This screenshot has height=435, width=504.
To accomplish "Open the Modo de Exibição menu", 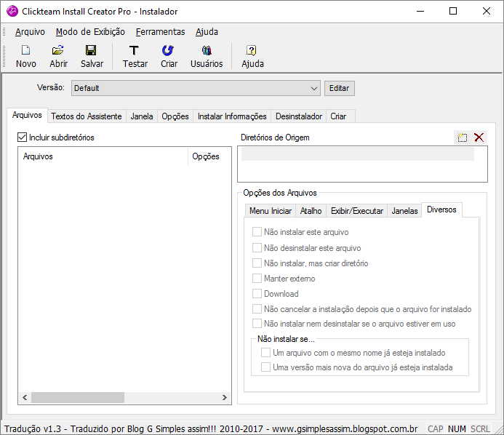I will coord(90,32).
